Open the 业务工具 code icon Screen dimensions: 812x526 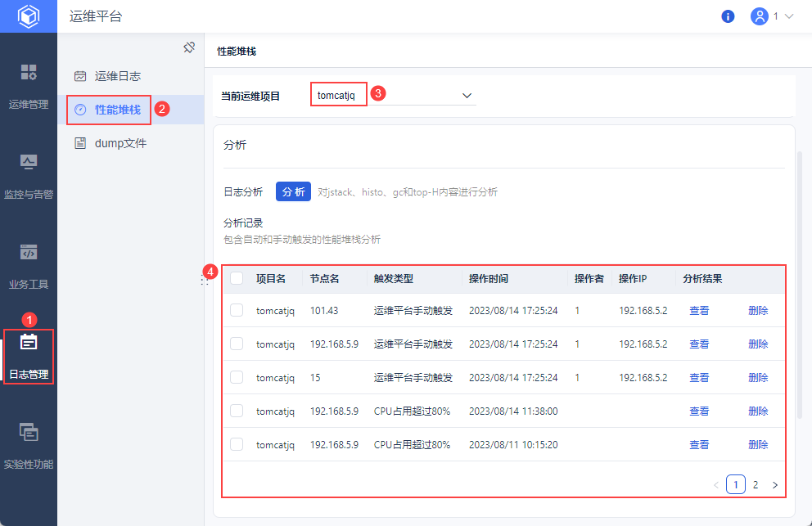29,252
